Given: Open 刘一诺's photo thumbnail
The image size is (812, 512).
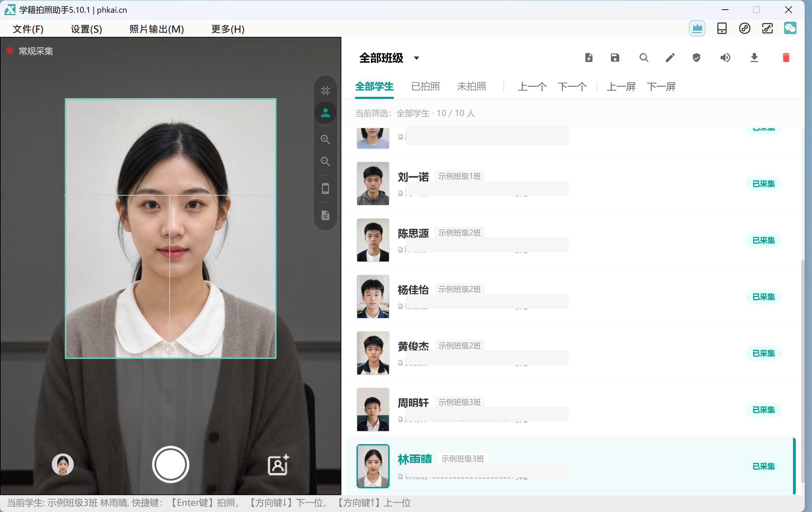Looking at the screenshot, I should tap(373, 184).
